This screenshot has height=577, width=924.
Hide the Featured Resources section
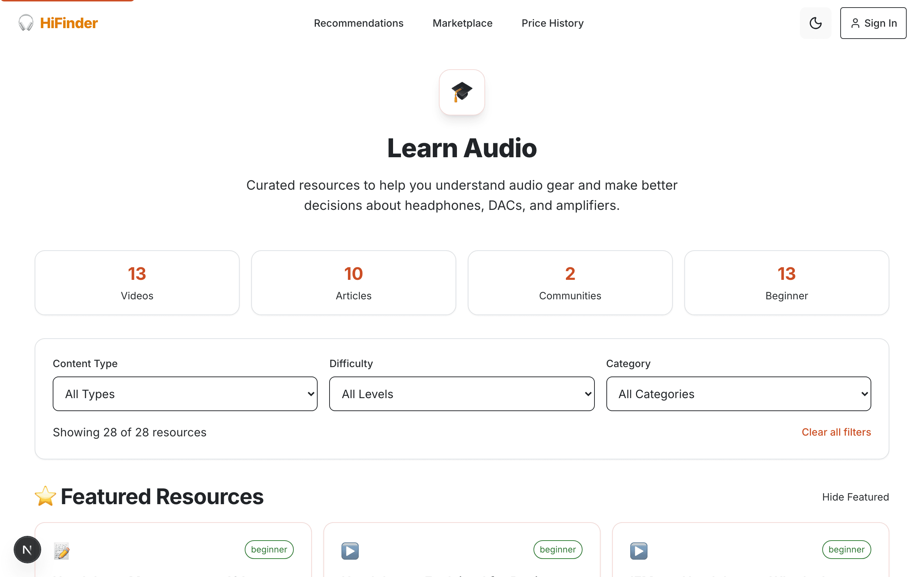pos(855,497)
